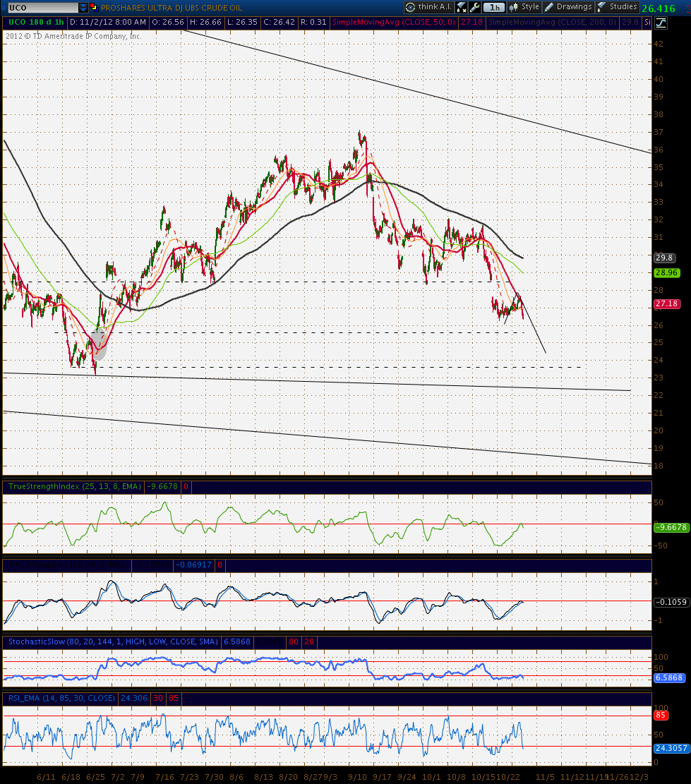Viewport: 691px width, 784px height.
Task: Click the 26.416 last price readout
Action: tap(659, 8)
